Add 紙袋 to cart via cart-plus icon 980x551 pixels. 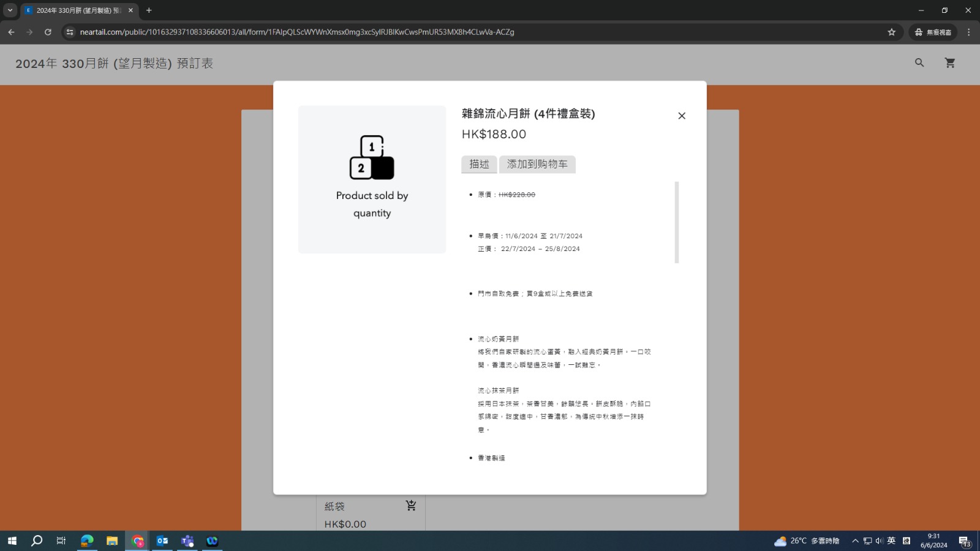411,506
